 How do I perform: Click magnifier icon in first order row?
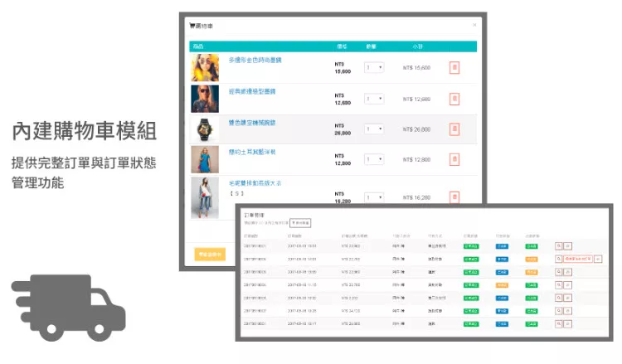[x=559, y=246]
